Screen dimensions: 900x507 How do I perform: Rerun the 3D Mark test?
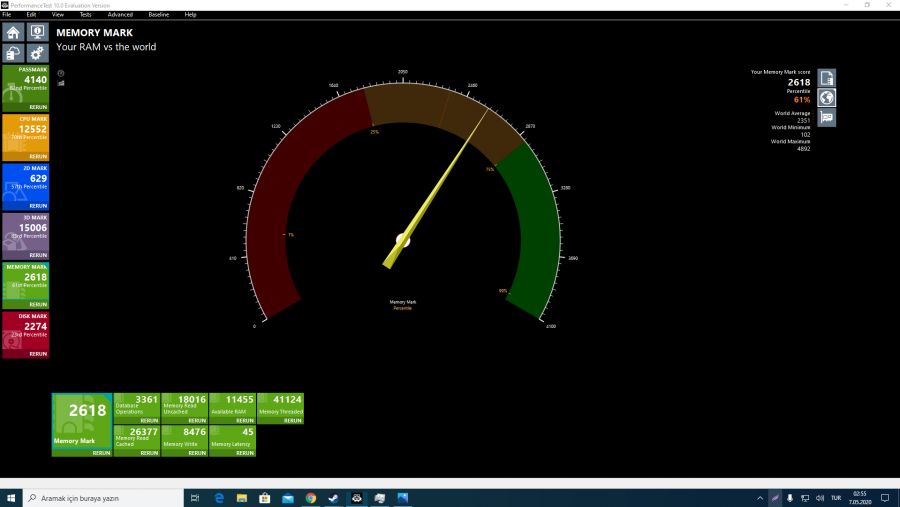38,256
